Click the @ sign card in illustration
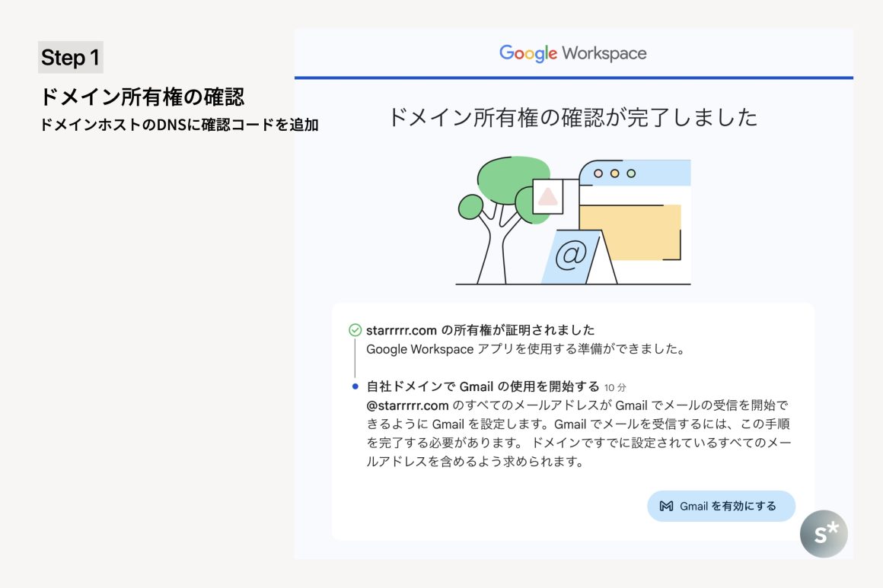The width and height of the screenshot is (883, 588). coord(570,257)
